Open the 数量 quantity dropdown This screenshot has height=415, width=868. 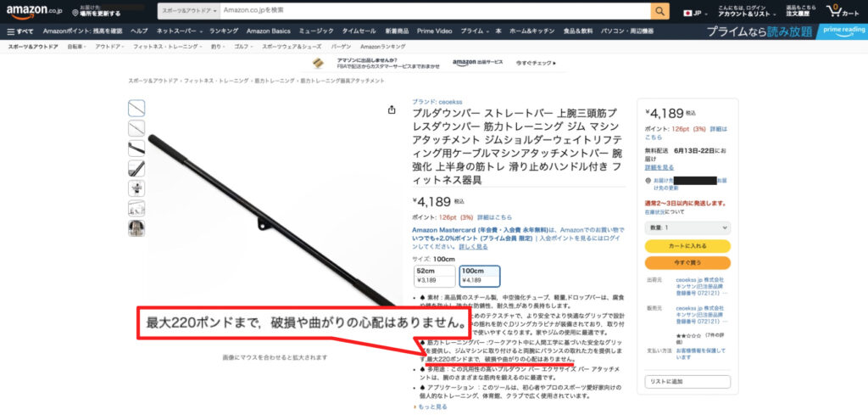pyautogui.click(x=687, y=227)
